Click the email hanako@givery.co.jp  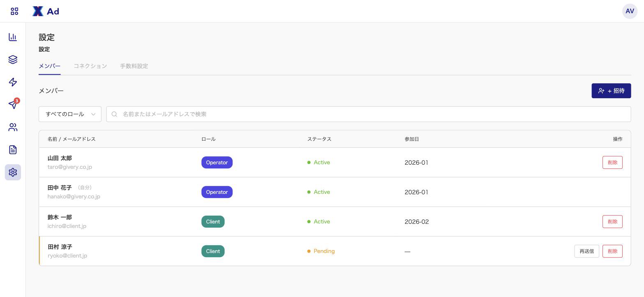74,196
